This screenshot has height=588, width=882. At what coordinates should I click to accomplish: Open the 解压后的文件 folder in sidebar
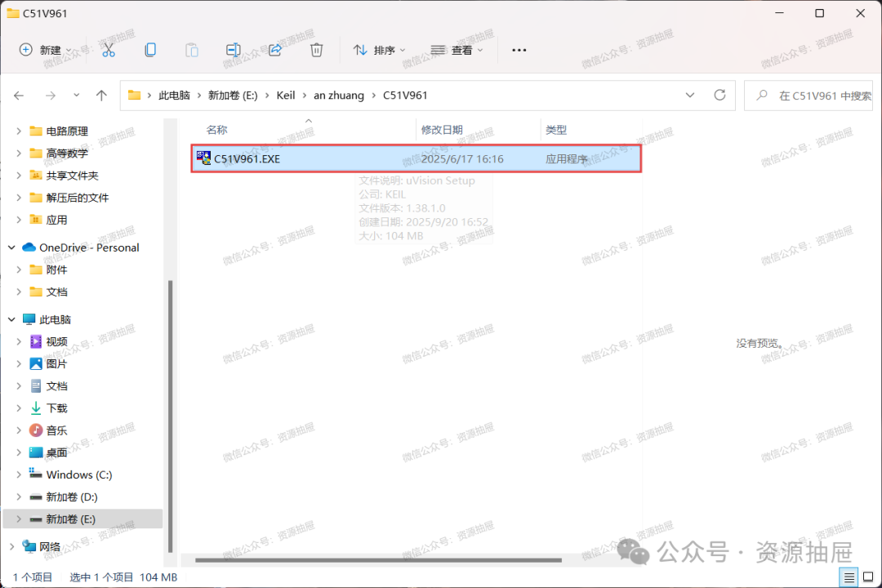(x=77, y=198)
